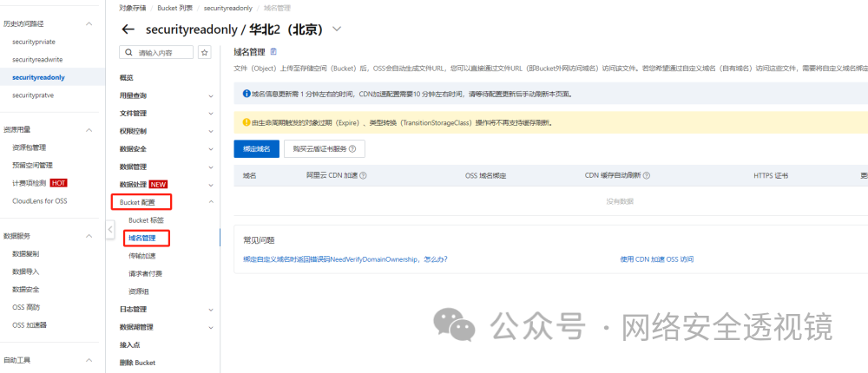
Task: Focus the 请输入内容 search field
Action: 156,53
